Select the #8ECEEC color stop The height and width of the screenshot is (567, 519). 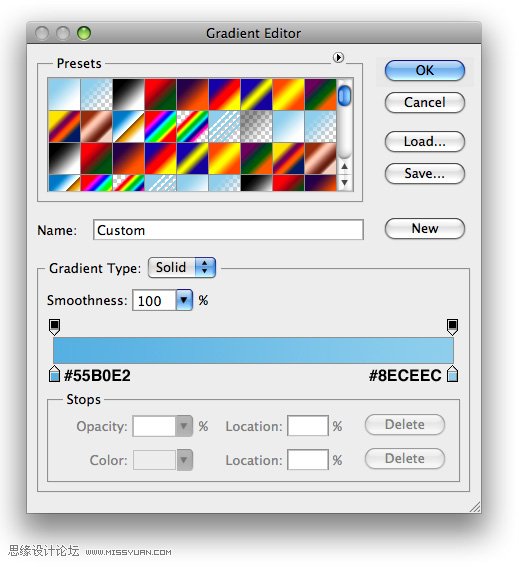pyautogui.click(x=452, y=374)
